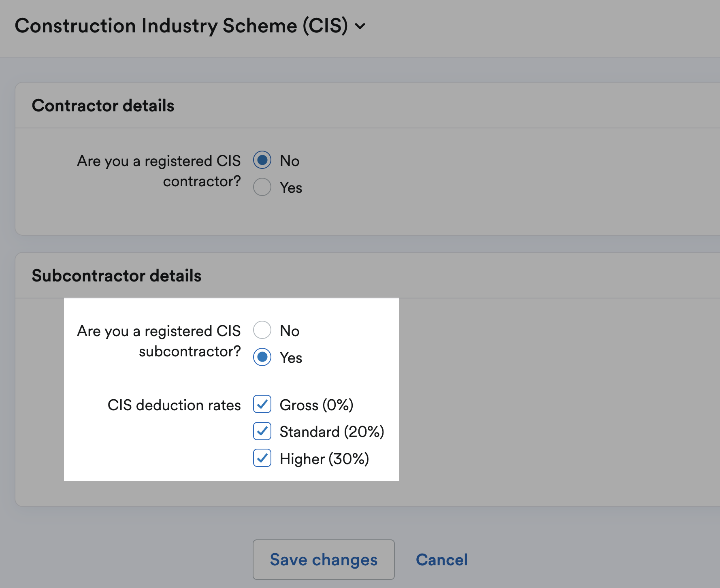Click the CIS deduction rates label
This screenshot has width=720, height=588.
pyautogui.click(x=174, y=405)
